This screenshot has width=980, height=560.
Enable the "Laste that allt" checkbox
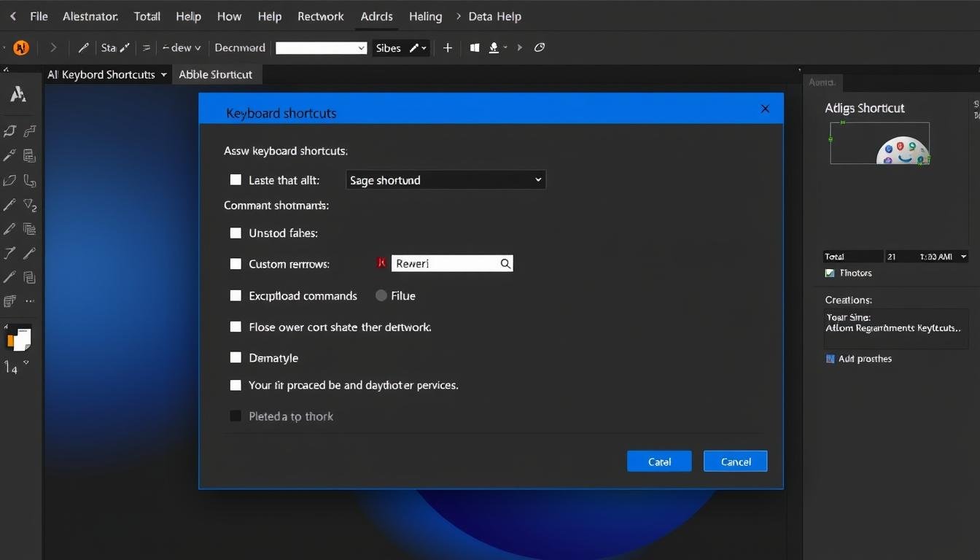point(236,180)
